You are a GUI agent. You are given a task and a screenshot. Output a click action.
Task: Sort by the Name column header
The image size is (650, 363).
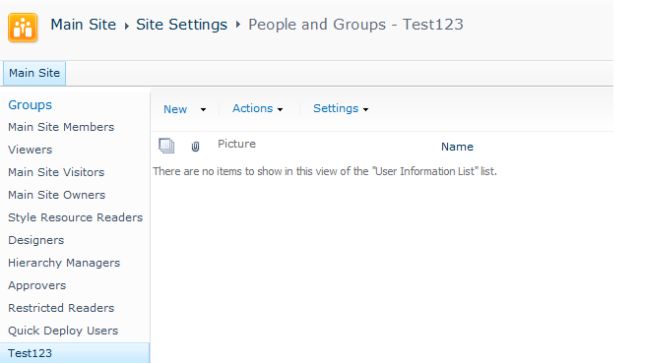tap(457, 147)
